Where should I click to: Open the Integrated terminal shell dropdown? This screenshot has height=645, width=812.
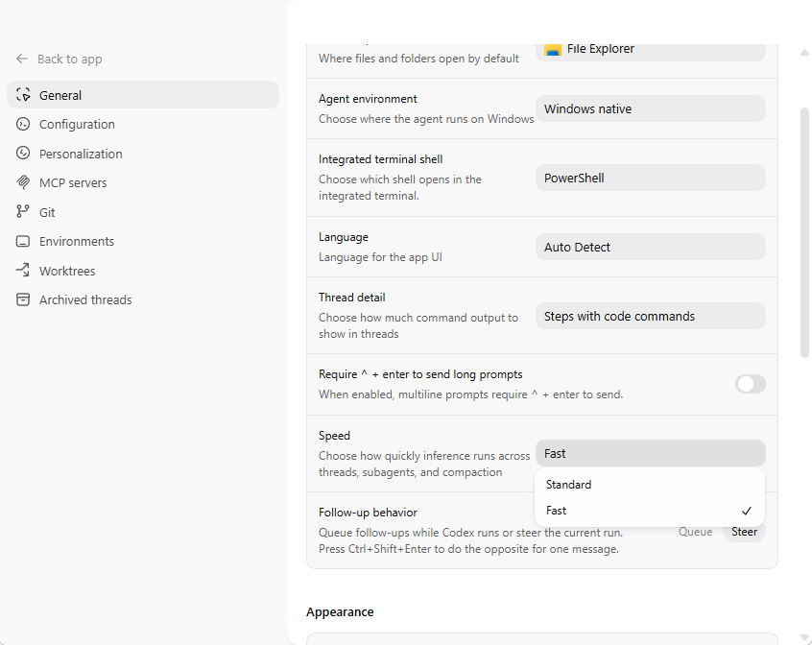coord(650,178)
